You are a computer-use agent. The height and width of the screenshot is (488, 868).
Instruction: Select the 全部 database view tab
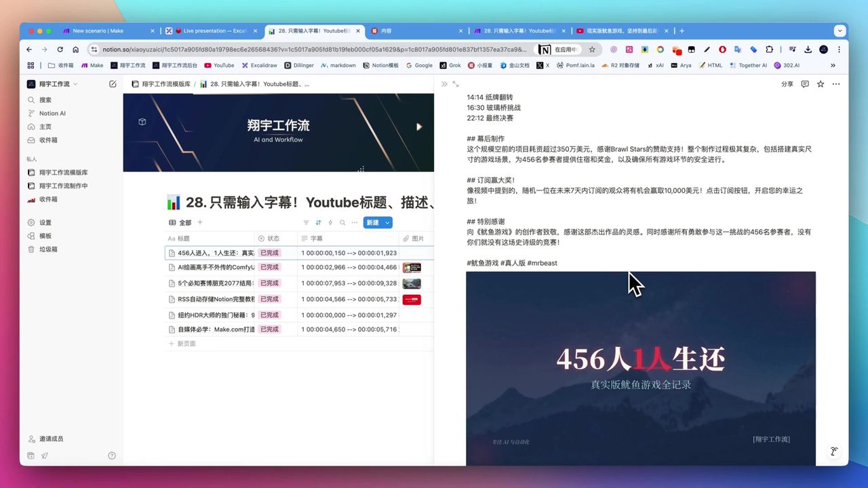click(x=183, y=222)
